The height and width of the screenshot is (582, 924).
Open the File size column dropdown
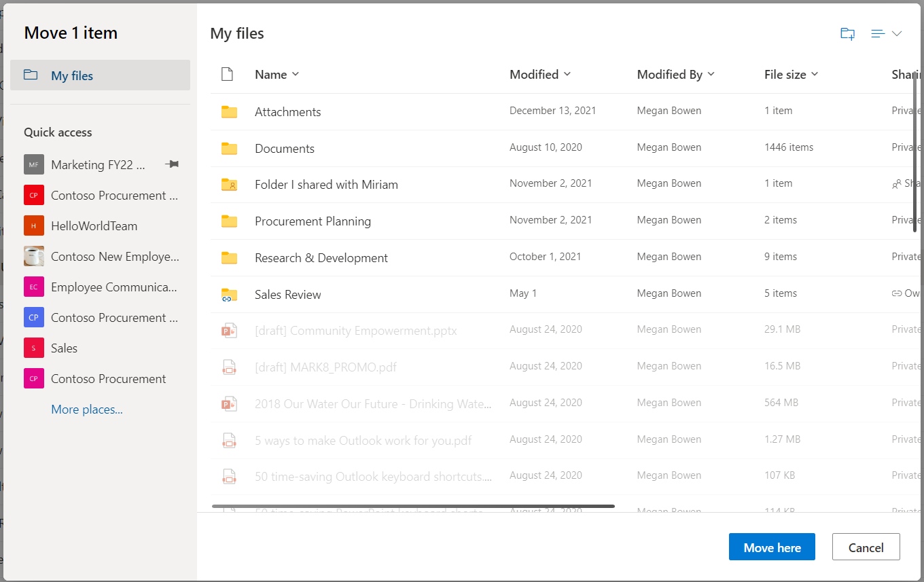coord(815,75)
